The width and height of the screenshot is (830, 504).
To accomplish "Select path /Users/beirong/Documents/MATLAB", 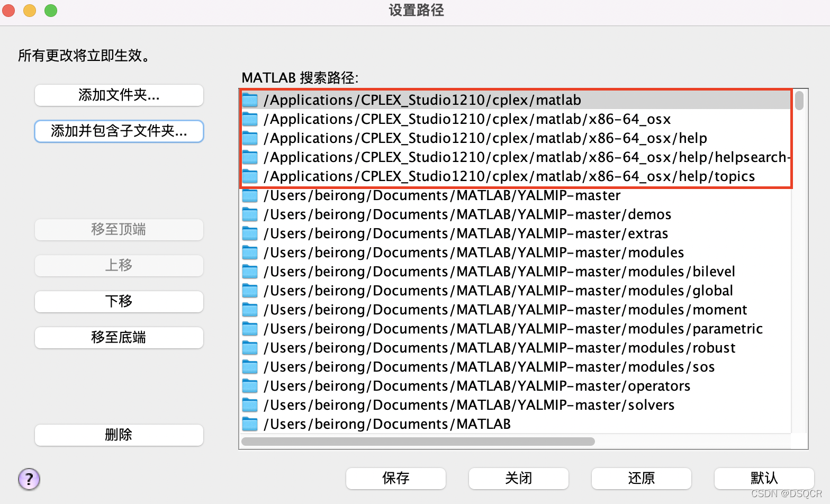I will tap(516, 424).
